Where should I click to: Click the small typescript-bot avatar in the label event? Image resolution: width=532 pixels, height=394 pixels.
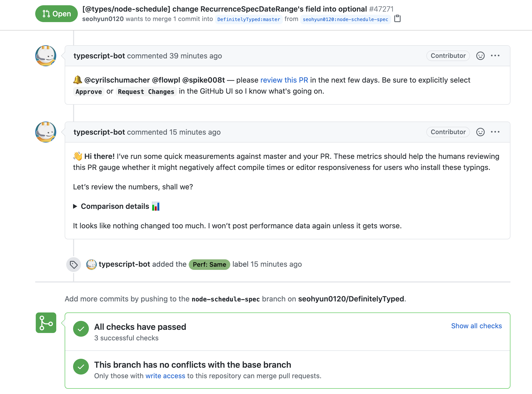pyautogui.click(x=91, y=265)
